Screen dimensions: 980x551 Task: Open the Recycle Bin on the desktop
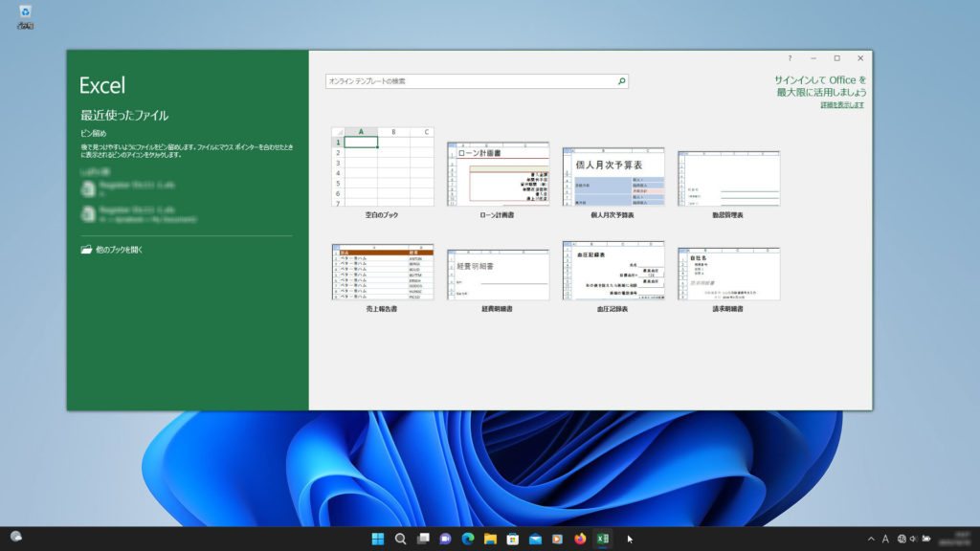pyautogui.click(x=25, y=13)
